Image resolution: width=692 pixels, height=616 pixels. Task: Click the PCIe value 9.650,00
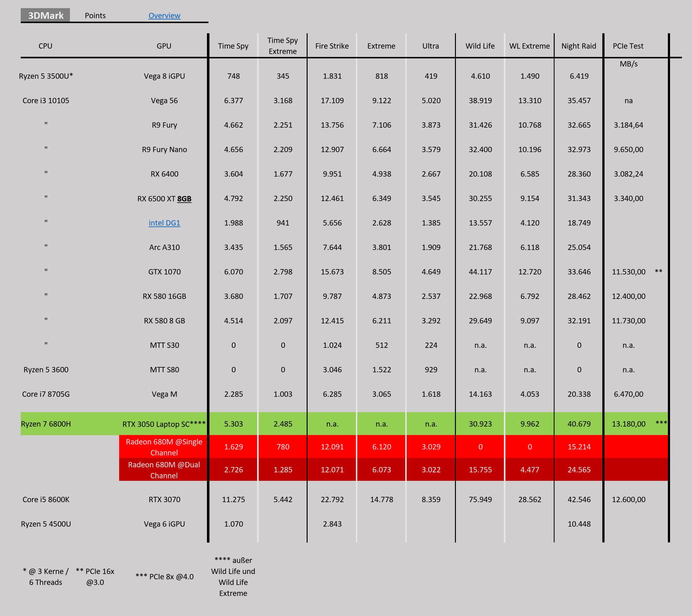(628, 149)
